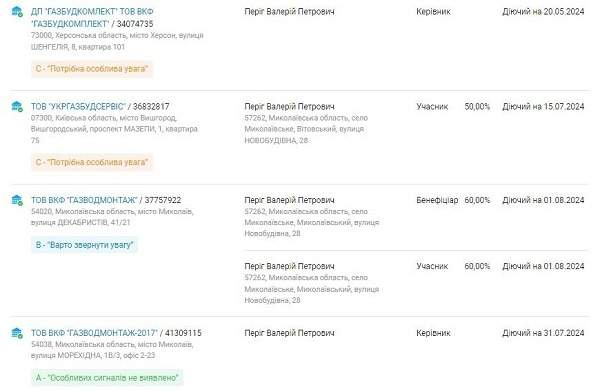The image size is (600, 391).
Task: Select Періг Валерій Петрович in Бенефіціар row
Action: pyautogui.click(x=289, y=200)
